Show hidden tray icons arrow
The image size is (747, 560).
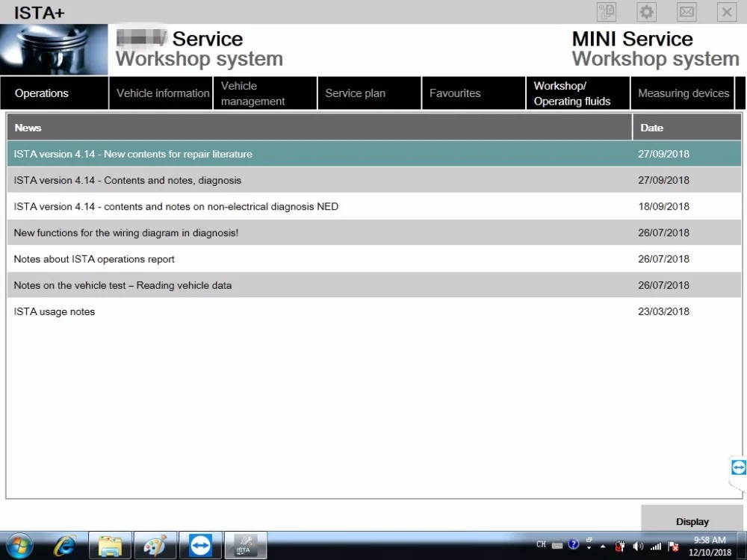pos(603,547)
